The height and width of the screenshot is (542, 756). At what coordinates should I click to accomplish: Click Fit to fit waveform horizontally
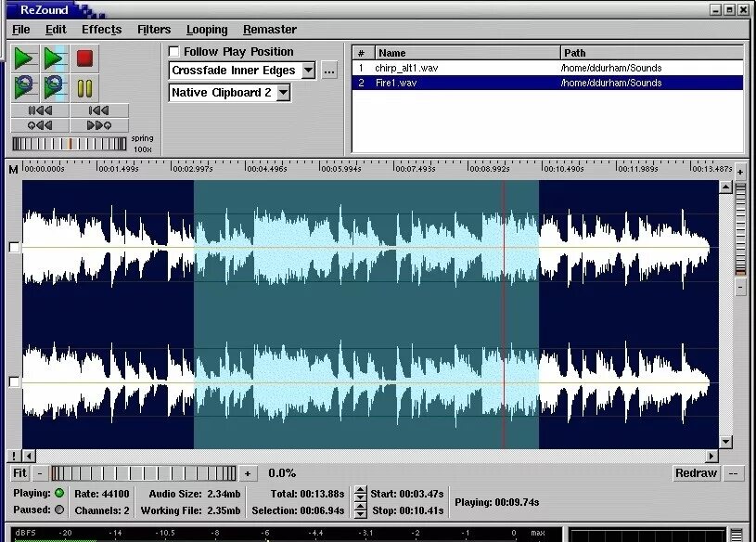19,473
